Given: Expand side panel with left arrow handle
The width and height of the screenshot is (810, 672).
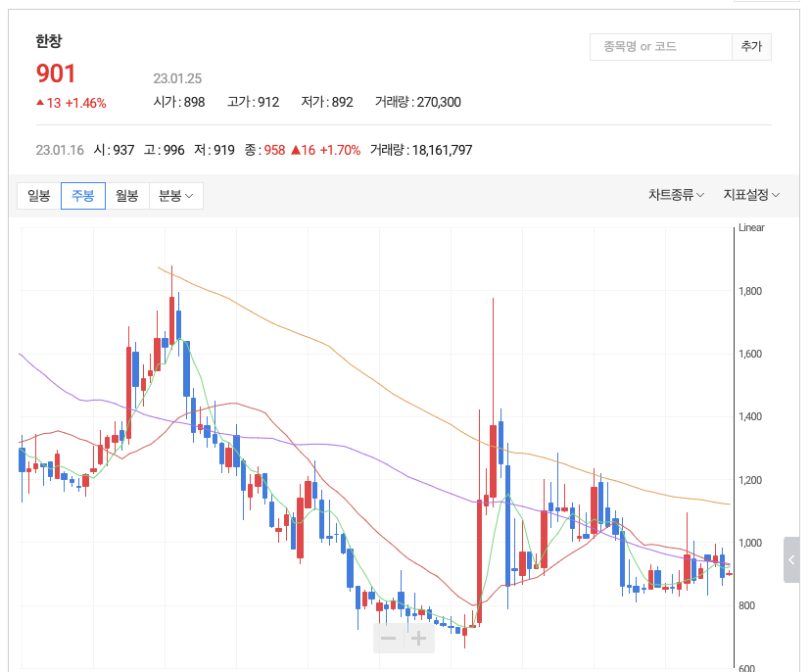Looking at the screenshot, I should 791,560.
